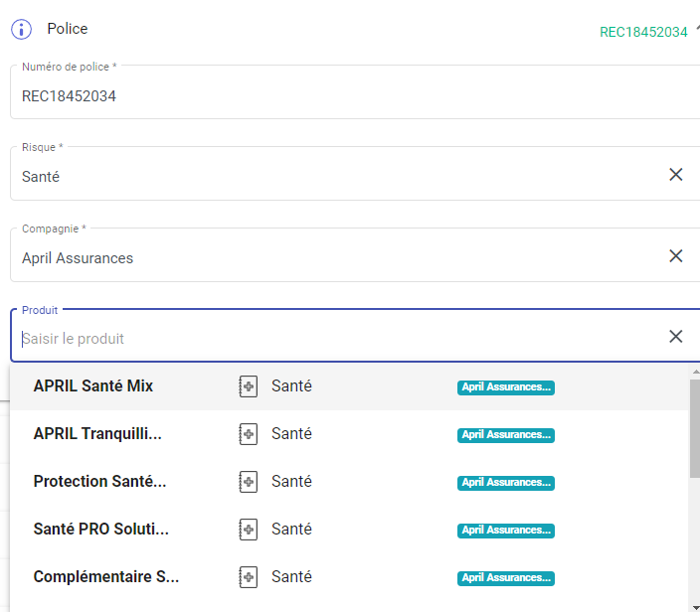Image resolution: width=700 pixels, height=612 pixels.
Task: Clear the Compagnie field value
Action: pyautogui.click(x=675, y=256)
